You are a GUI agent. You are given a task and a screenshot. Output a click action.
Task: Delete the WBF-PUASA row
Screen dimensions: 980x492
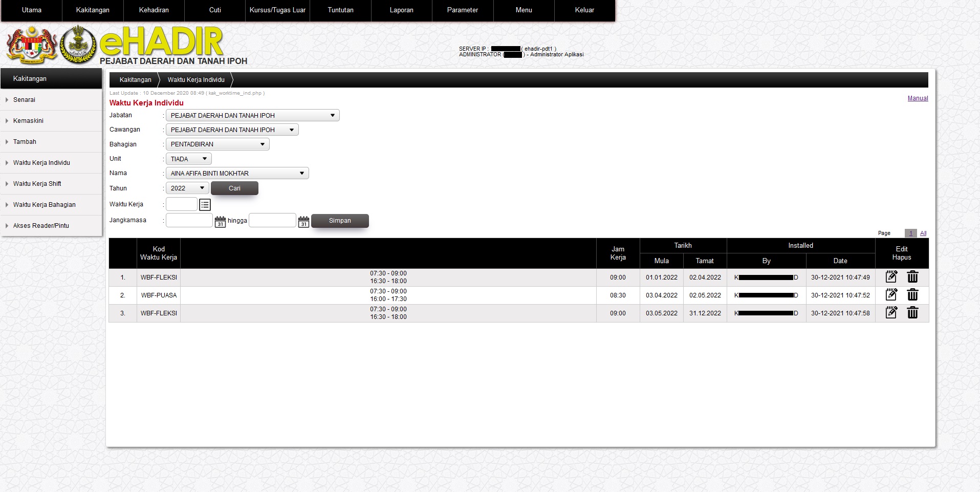[x=912, y=295]
